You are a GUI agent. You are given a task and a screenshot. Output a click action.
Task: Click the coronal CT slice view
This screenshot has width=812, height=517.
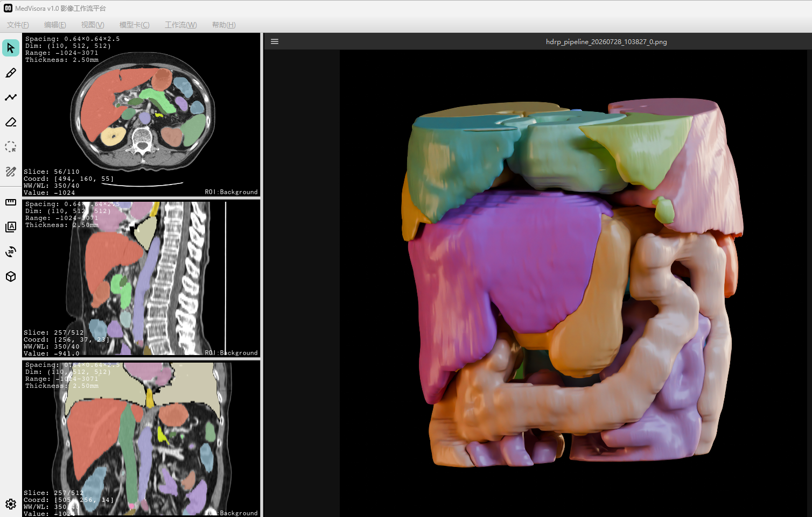141,438
